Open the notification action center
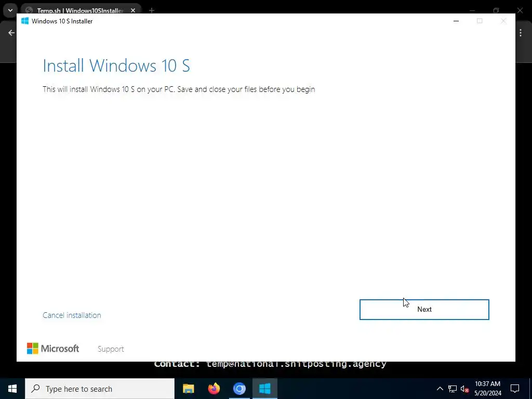Viewport: 532px width, 399px height. pyautogui.click(x=515, y=389)
